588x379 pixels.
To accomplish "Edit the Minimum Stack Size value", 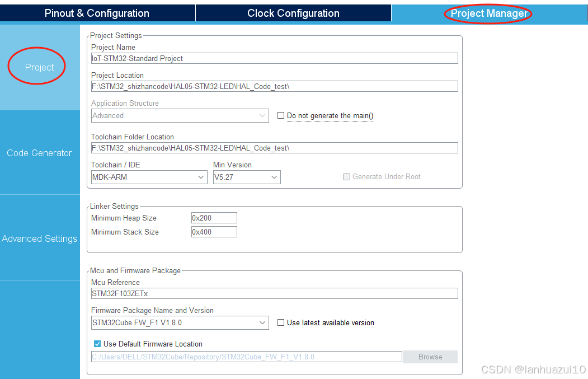I will [x=214, y=232].
